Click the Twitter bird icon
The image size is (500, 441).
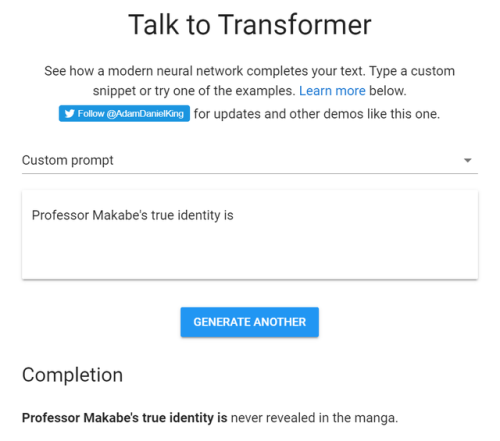tap(69, 114)
